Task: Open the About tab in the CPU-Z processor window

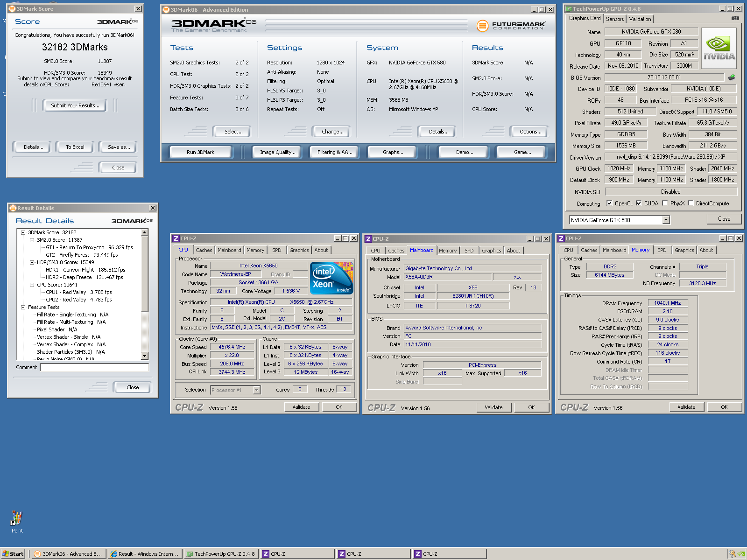Action: (321, 250)
